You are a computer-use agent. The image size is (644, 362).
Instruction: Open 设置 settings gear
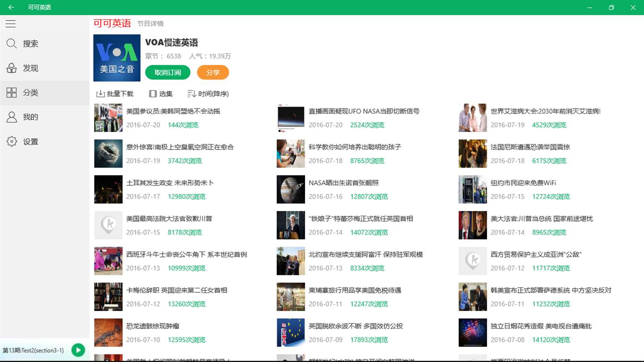point(12,142)
